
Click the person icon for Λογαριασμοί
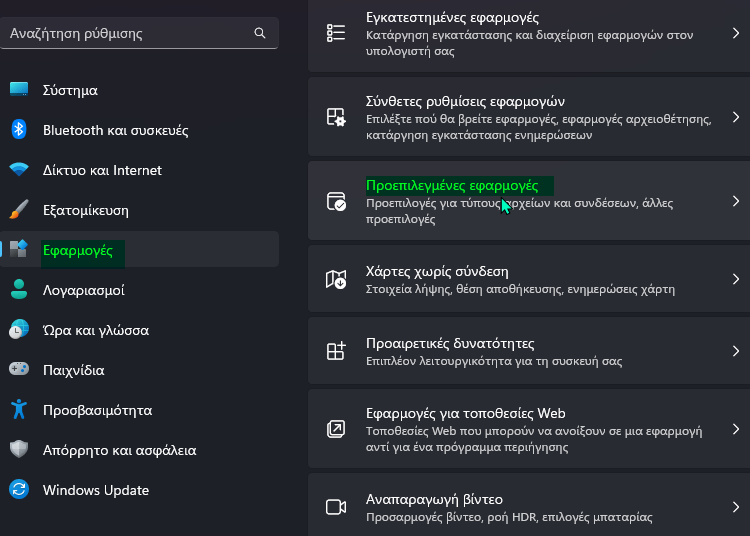click(x=19, y=289)
